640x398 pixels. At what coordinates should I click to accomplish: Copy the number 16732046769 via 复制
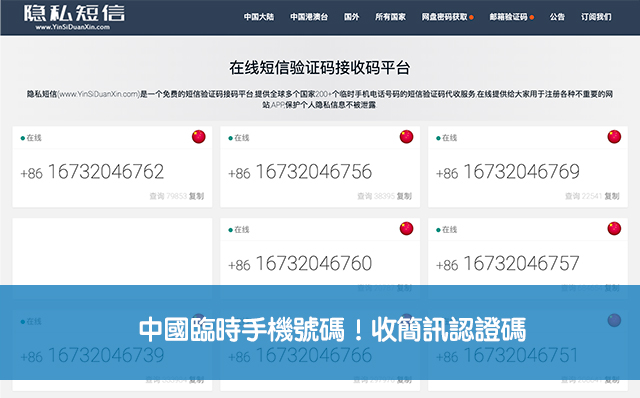tap(612, 196)
